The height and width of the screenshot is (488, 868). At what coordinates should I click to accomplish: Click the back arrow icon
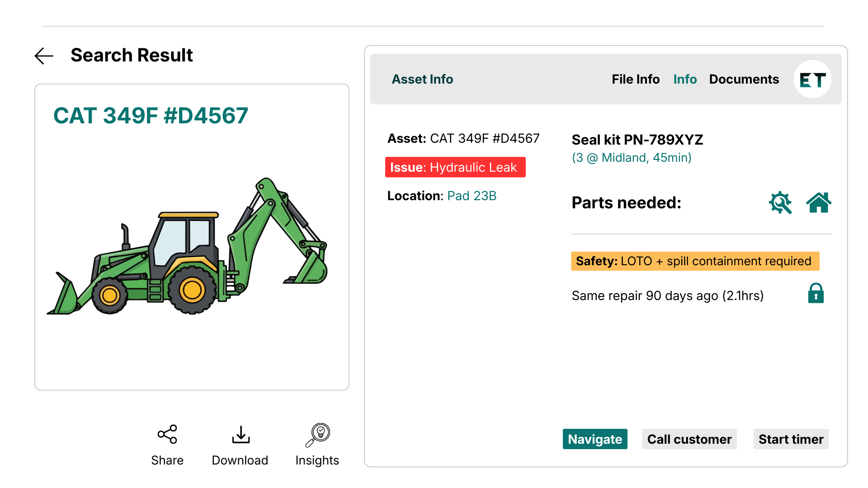(x=44, y=56)
